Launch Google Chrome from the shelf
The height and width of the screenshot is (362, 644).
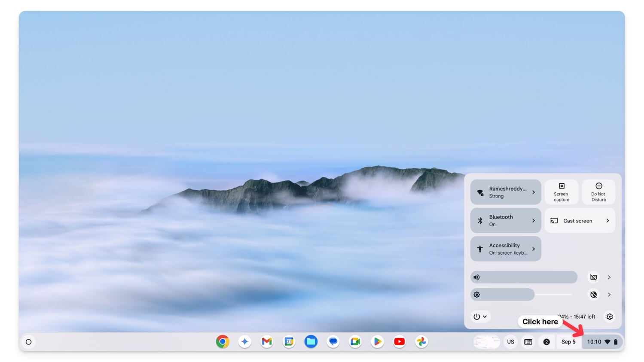[x=223, y=342]
